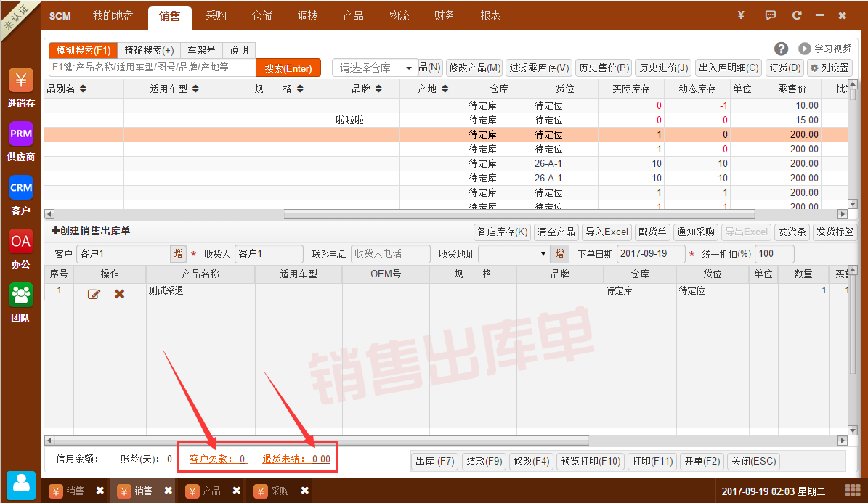Click upper table's vertical scrollbar down arrow
Screen dimensions: 868x503
(x=853, y=204)
